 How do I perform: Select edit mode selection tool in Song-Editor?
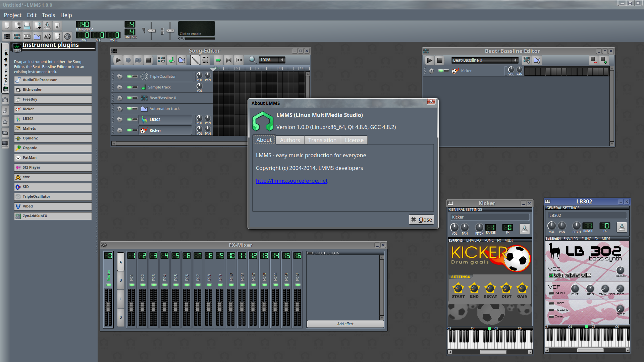click(205, 60)
